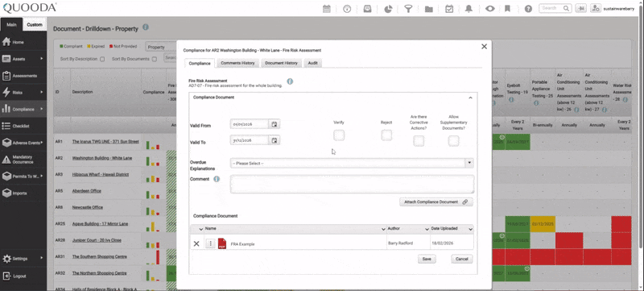644x291 pixels.
Task: Open The Icarus TWG UNE property link
Action: coord(105,141)
